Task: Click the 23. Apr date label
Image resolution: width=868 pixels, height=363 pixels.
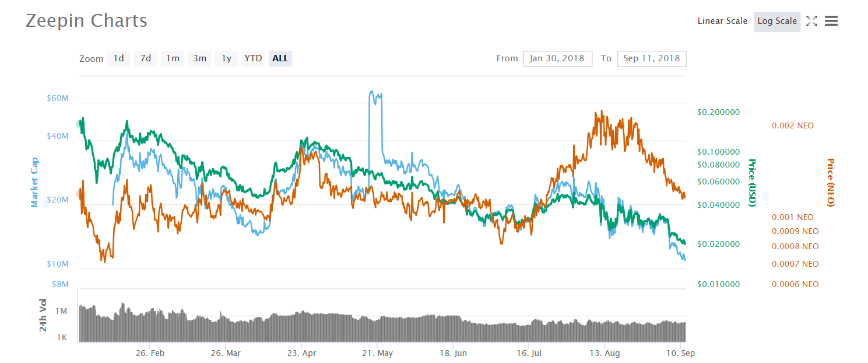Action: click(301, 353)
